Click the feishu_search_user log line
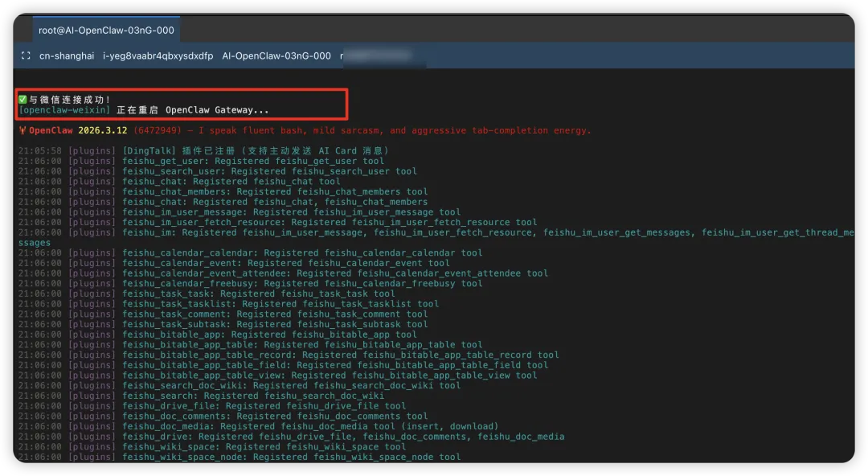868x476 pixels. pyautogui.click(x=218, y=171)
